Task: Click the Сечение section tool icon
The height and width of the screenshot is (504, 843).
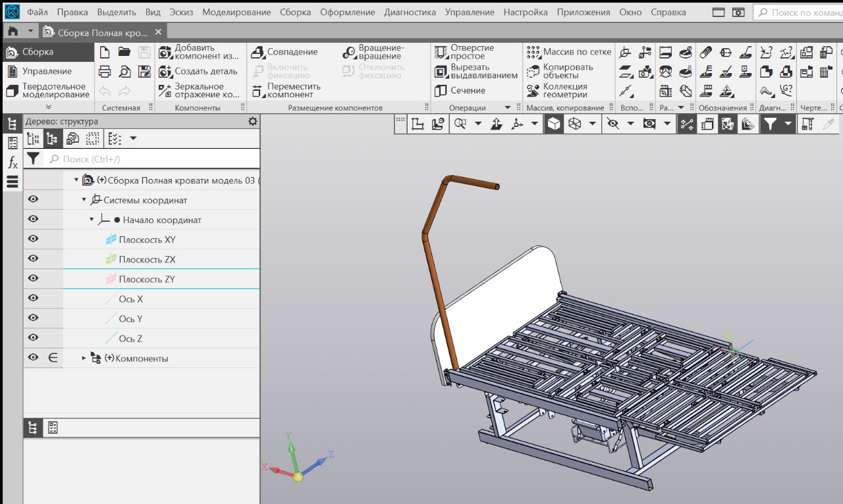Action: [441, 91]
